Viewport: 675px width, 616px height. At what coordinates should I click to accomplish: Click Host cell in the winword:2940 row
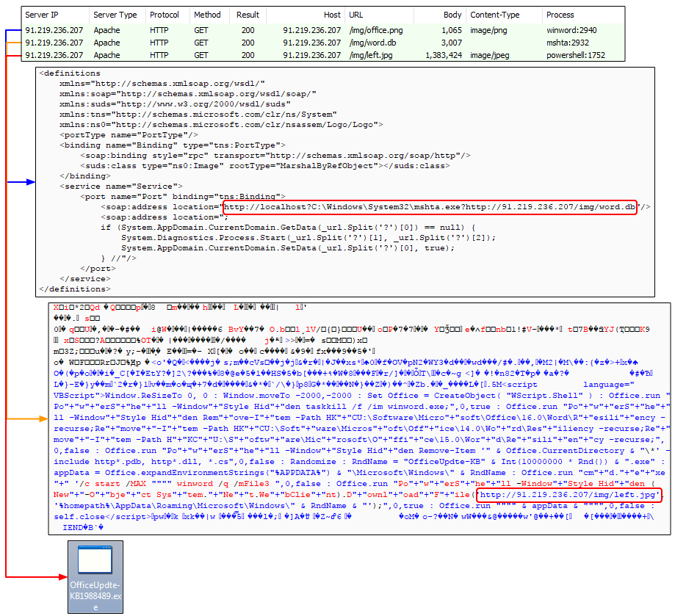(x=311, y=30)
